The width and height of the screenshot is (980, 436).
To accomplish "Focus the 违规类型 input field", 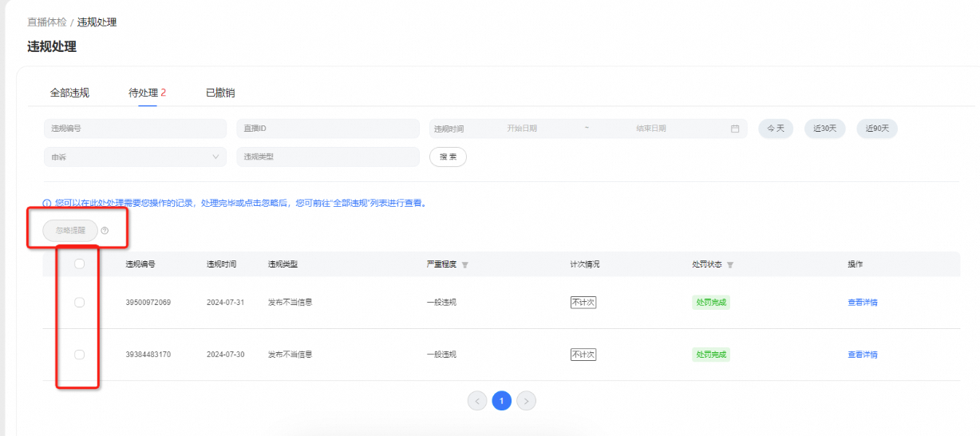I will (328, 157).
